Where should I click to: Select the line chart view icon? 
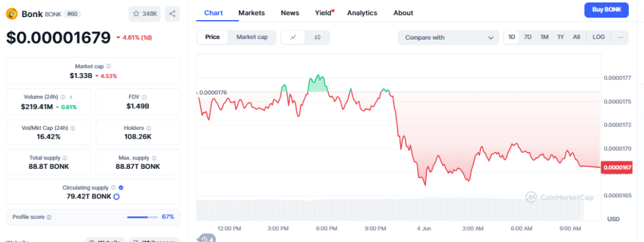point(293,37)
